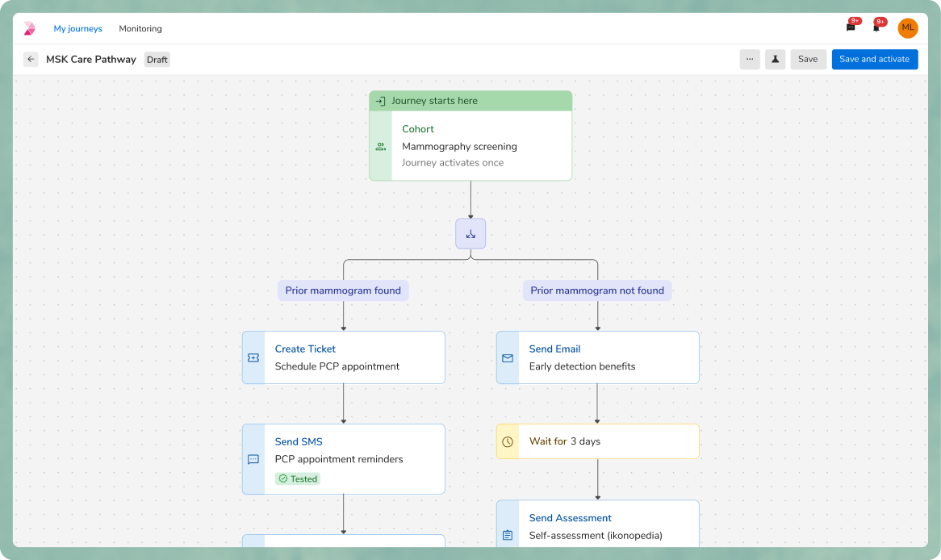Screen dimensions: 941x560
Task: Click the pink app logo
Action: (x=29, y=28)
